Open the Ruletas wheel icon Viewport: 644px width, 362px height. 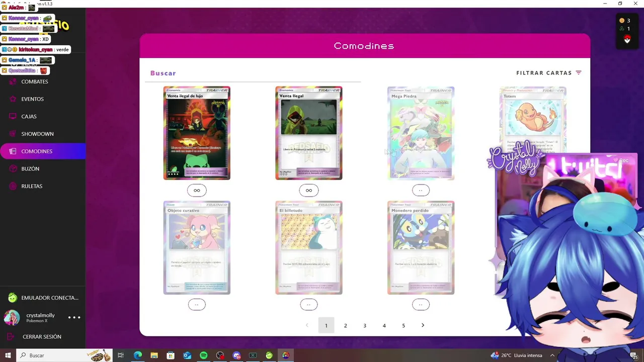(x=13, y=186)
